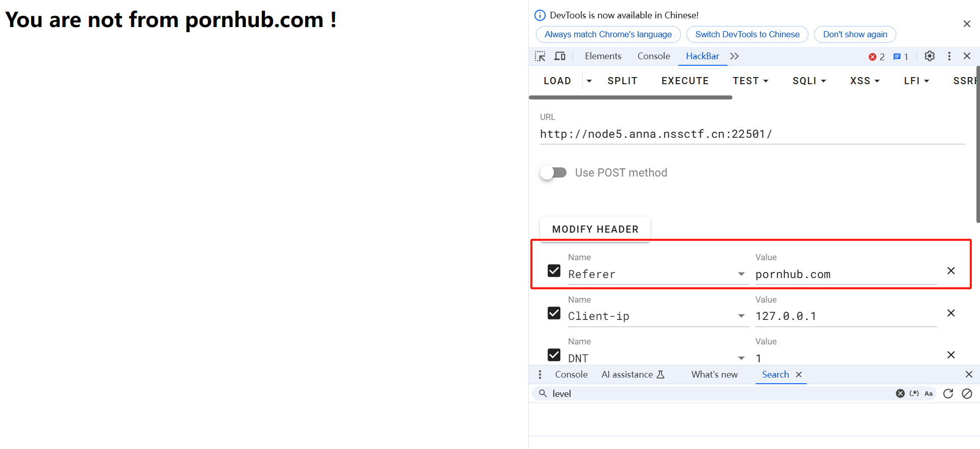Screen dimensions: 980x449
Task: Clear the search results
Action: 967,393
